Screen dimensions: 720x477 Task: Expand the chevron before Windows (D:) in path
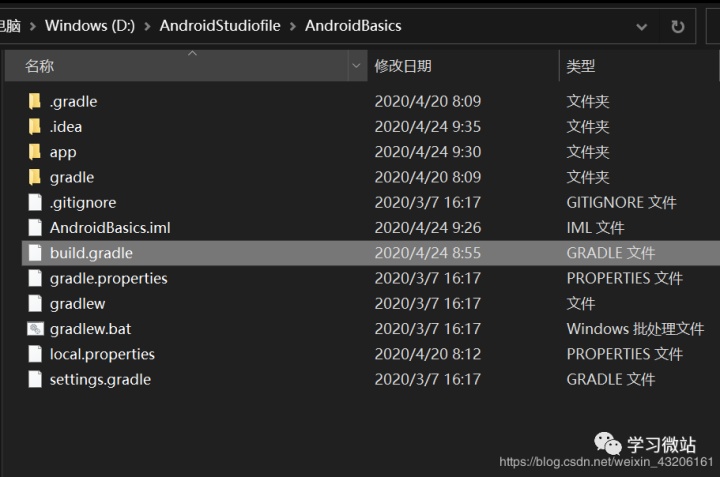tap(33, 27)
